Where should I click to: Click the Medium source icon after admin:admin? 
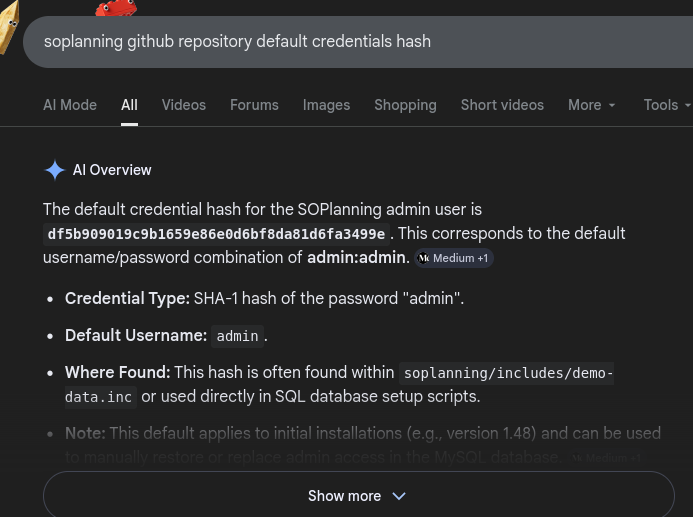pyautogui.click(x=423, y=258)
